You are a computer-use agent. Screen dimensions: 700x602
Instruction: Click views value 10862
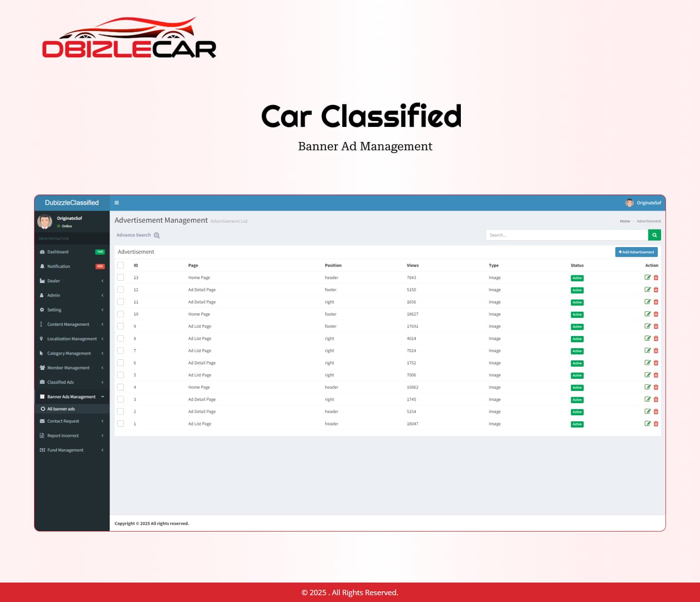(x=412, y=388)
